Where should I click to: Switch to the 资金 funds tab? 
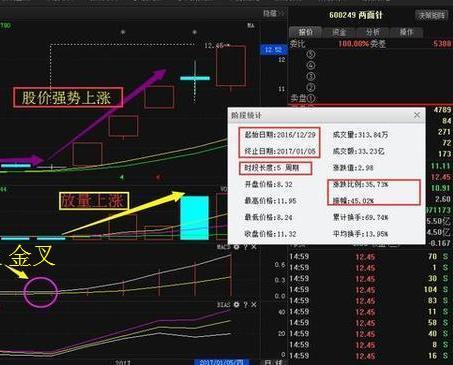339,32
